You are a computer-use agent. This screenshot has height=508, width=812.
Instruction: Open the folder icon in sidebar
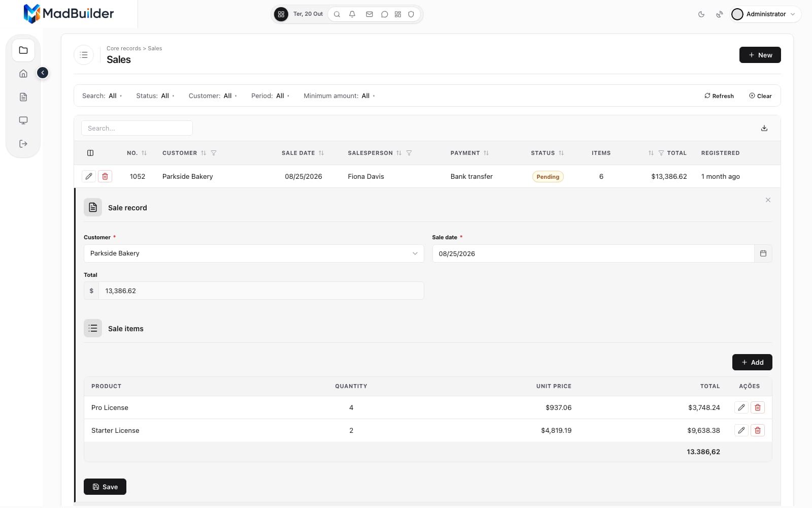[23, 50]
